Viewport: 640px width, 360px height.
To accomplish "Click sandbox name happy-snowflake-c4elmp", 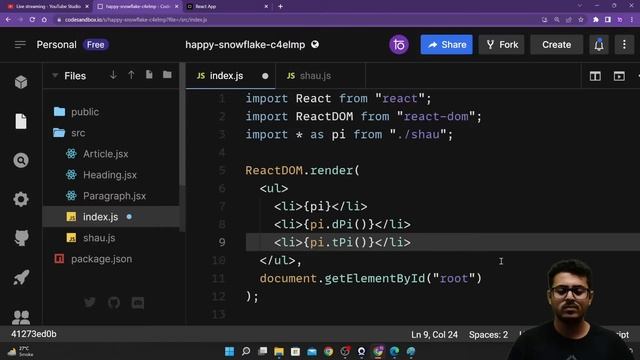I will [x=245, y=44].
